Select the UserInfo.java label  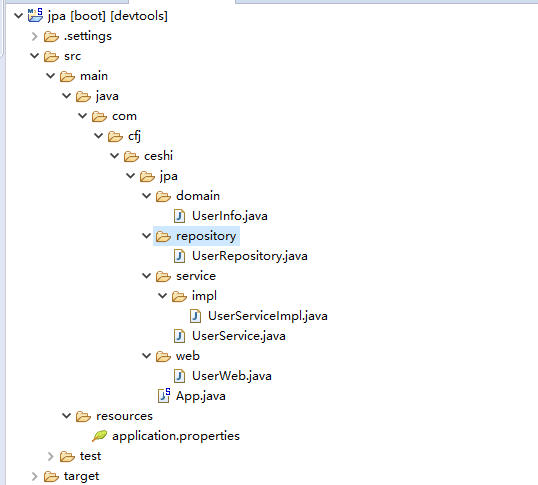click(x=230, y=216)
